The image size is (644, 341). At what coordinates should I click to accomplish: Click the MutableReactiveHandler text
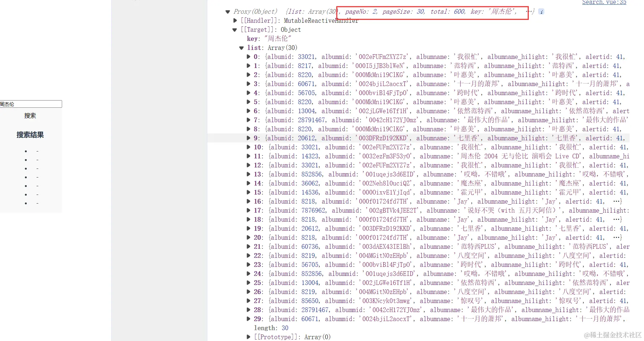pyautogui.click(x=321, y=21)
